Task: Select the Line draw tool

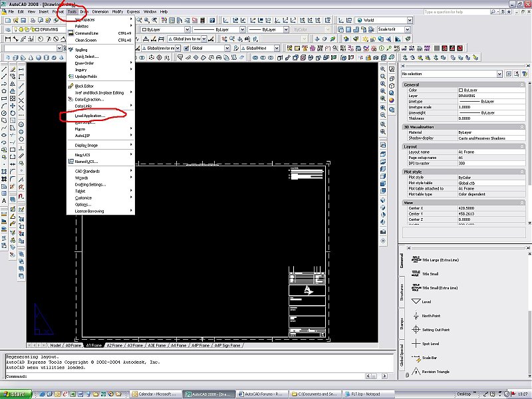Action: click(x=4, y=69)
